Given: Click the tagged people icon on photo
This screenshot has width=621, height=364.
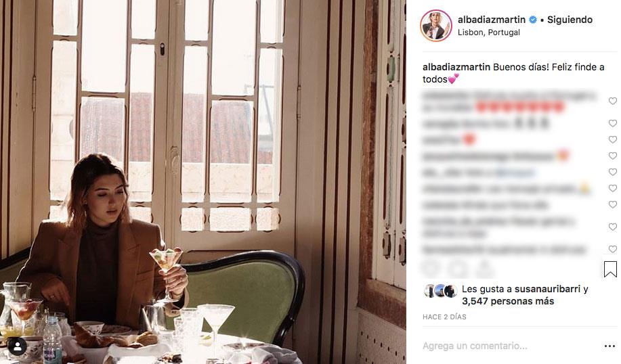Looking at the screenshot, I should [18, 347].
